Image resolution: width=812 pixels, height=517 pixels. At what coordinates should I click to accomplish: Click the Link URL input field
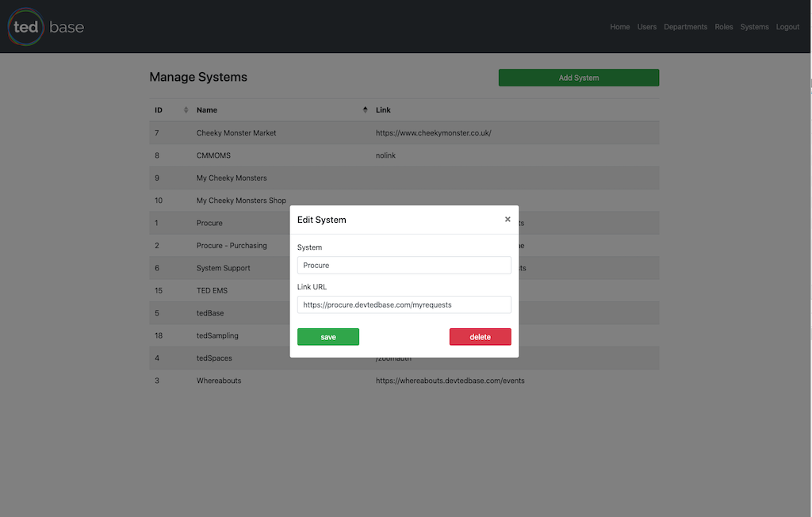tap(404, 304)
